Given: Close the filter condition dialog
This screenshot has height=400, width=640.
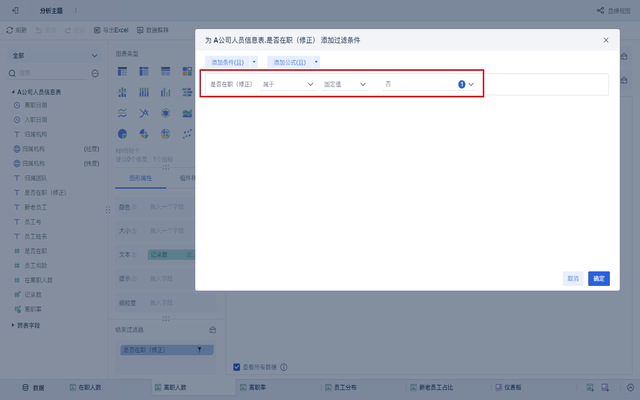Looking at the screenshot, I should click(x=606, y=40).
